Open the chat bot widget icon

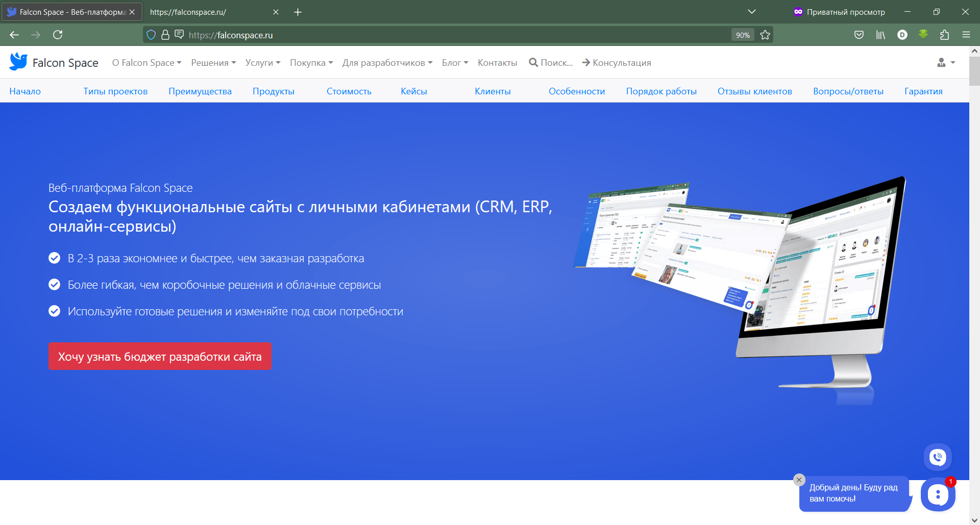(938, 494)
